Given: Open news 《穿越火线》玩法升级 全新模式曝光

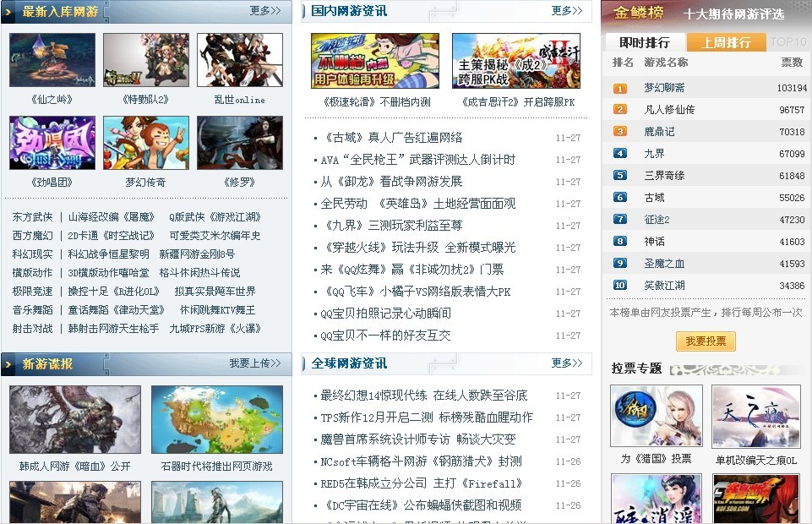Looking at the screenshot, I should pos(418,248).
